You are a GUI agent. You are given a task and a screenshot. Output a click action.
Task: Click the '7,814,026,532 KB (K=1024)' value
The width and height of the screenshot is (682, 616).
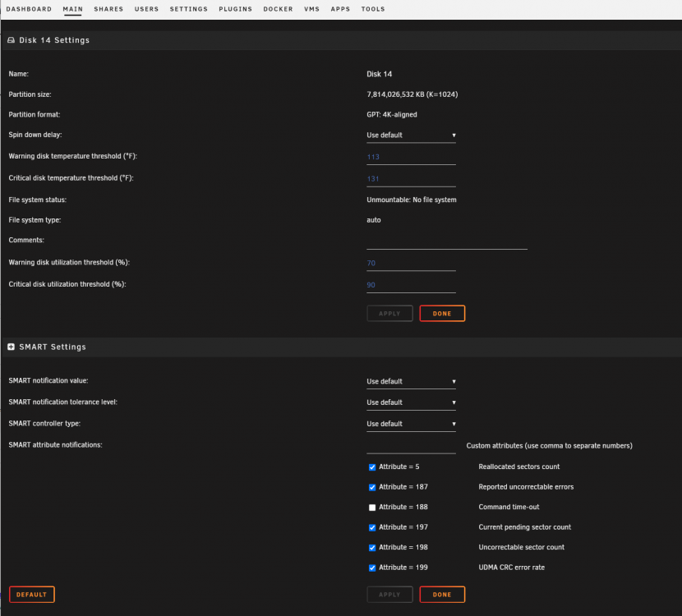click(412, 94)
